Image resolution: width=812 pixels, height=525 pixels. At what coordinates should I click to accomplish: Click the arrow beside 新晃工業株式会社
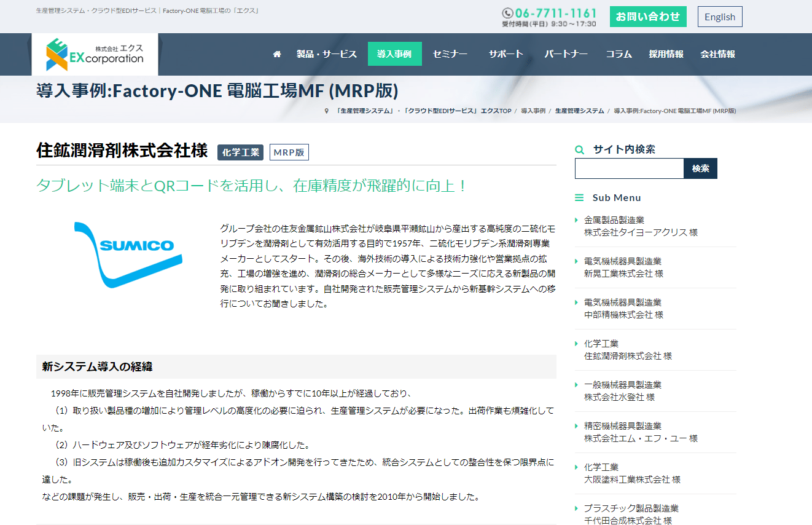point(577,261)
